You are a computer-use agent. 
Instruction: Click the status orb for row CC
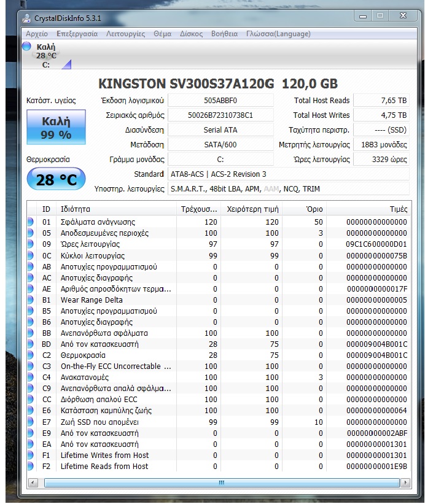tap(31, 400)
